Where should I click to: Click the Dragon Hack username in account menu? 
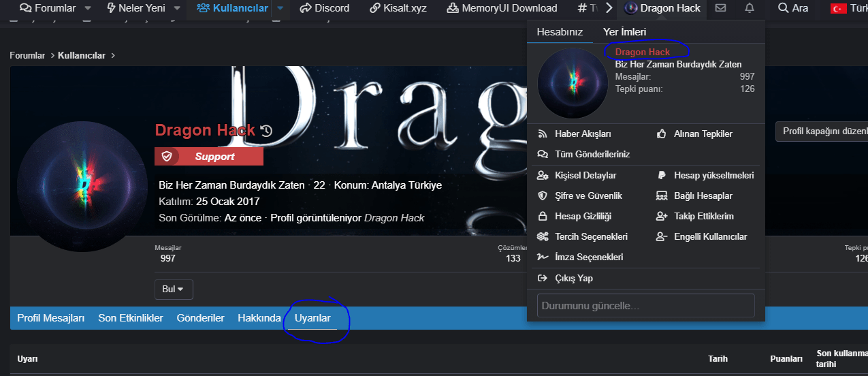coord(643,52)
